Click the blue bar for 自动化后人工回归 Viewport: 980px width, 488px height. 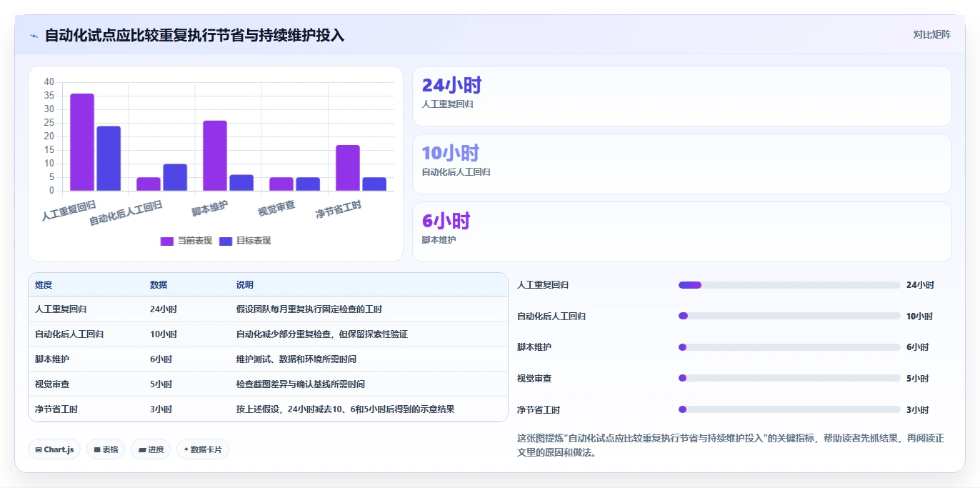tap(175, 177)
